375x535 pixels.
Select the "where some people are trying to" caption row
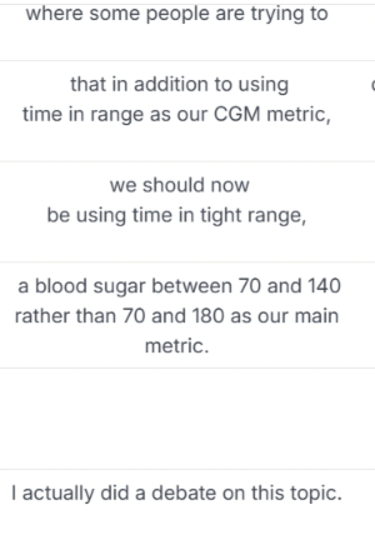pos(187,32)
